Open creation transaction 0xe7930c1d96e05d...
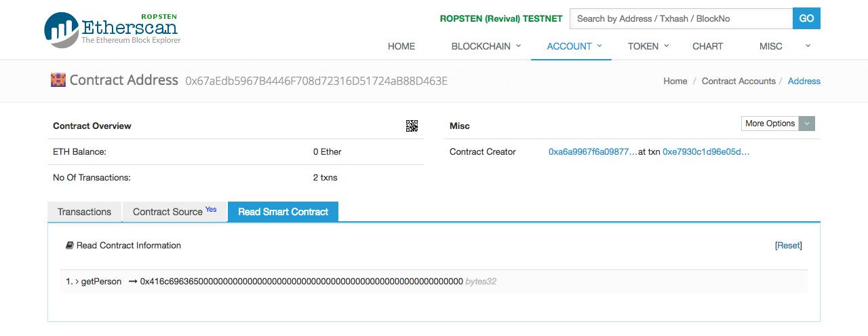The image size is (868, 336). point(706,151)
